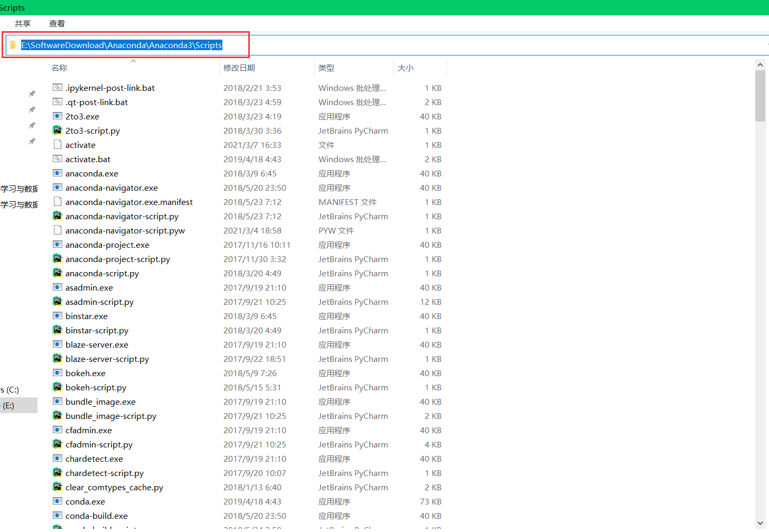Select blank file icon of anaconda-navigator.exe.manifest
The image size is (769, 532).
tap(58, 201)
